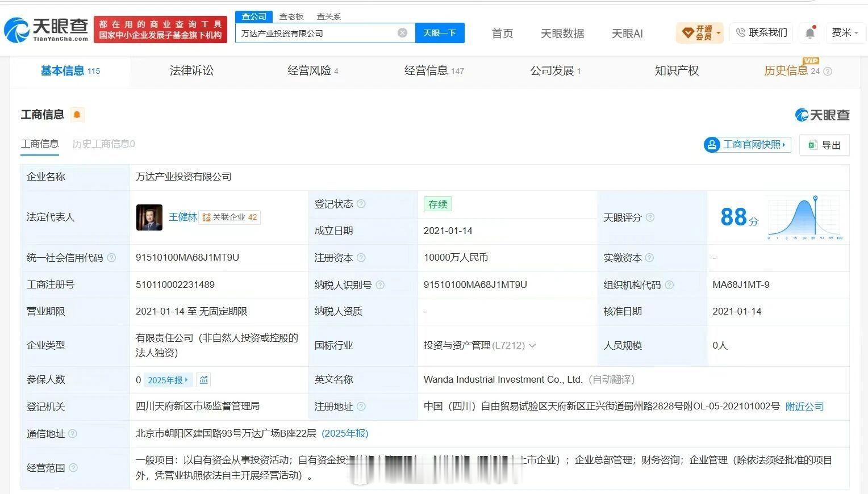This screenshot has width=868, height=494.
Task: Click the 导出 export button
Action: pos(824,145)
